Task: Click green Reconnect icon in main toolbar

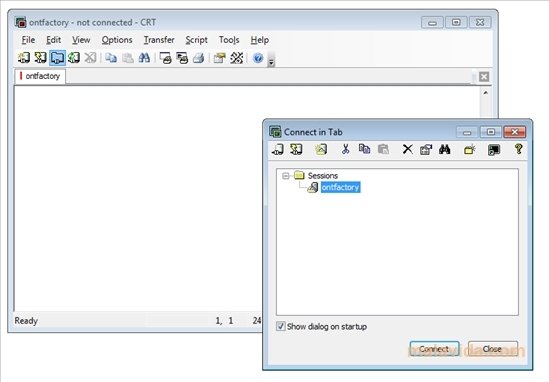Action: click(x=74, y=58)
